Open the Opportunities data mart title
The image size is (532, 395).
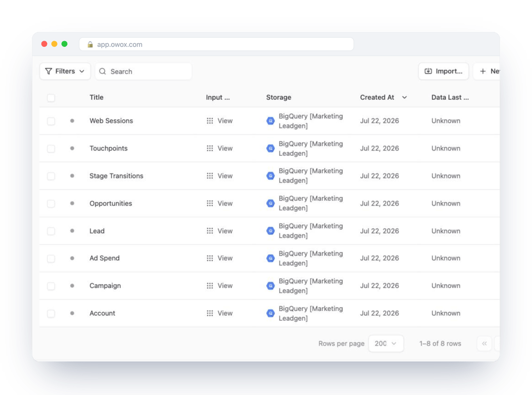pyautogui.click(x=111, y=203)
